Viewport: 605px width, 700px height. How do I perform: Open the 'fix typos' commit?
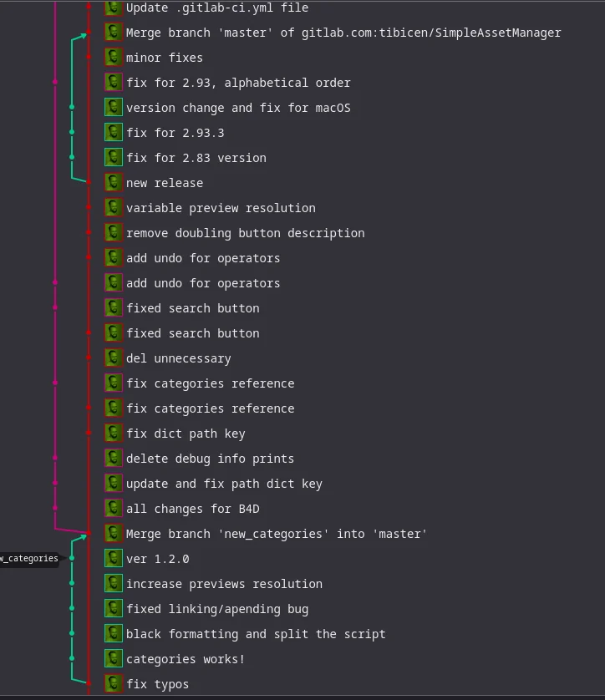coord(157,684)
